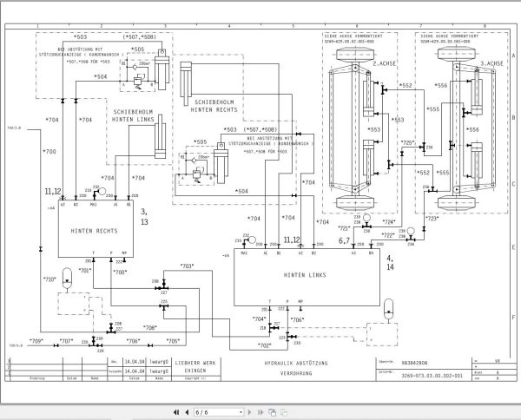
Task: Click the LIEBHERR WERK EHINGEN title block
Action: (x=195, y=367)
